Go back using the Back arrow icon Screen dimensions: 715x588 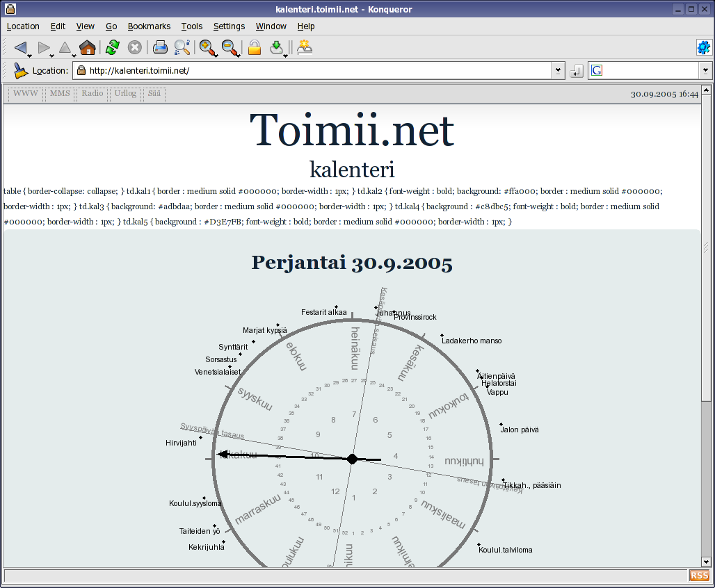20,47
